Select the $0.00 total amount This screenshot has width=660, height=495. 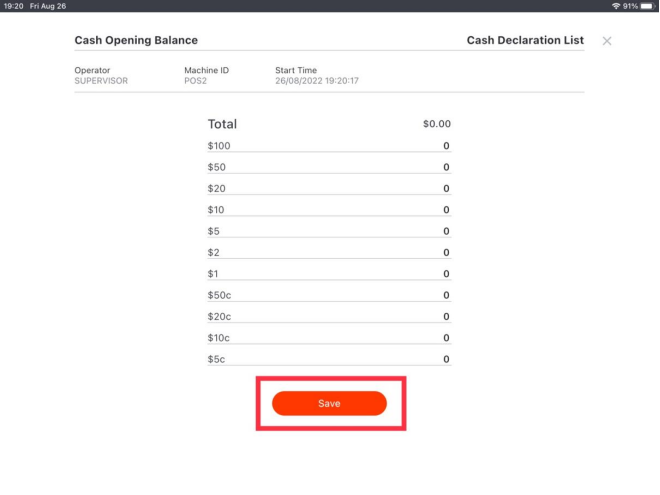tap(436, 124)
